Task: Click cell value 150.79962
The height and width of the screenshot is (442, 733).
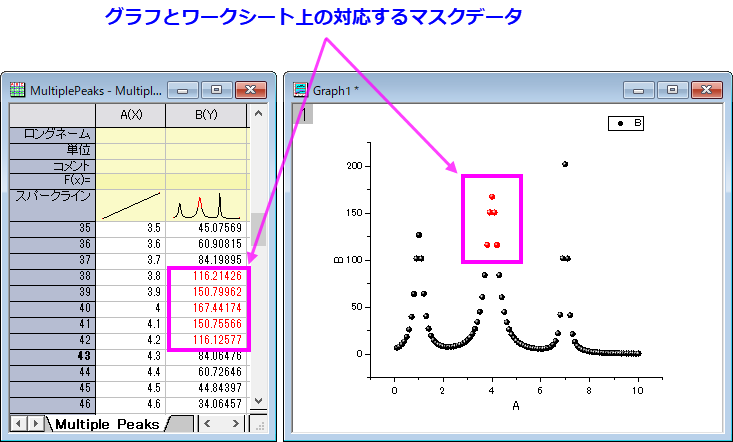Action: tap(217, 292)
